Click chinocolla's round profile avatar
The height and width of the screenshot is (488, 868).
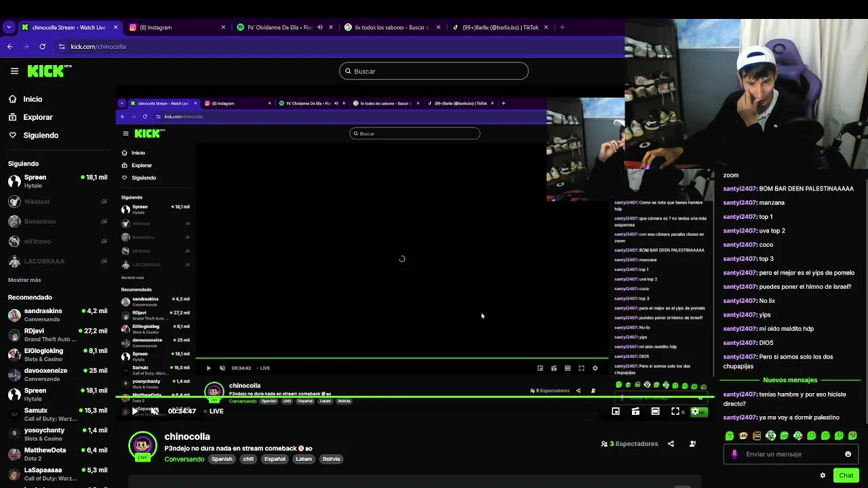tap(142, 445)
